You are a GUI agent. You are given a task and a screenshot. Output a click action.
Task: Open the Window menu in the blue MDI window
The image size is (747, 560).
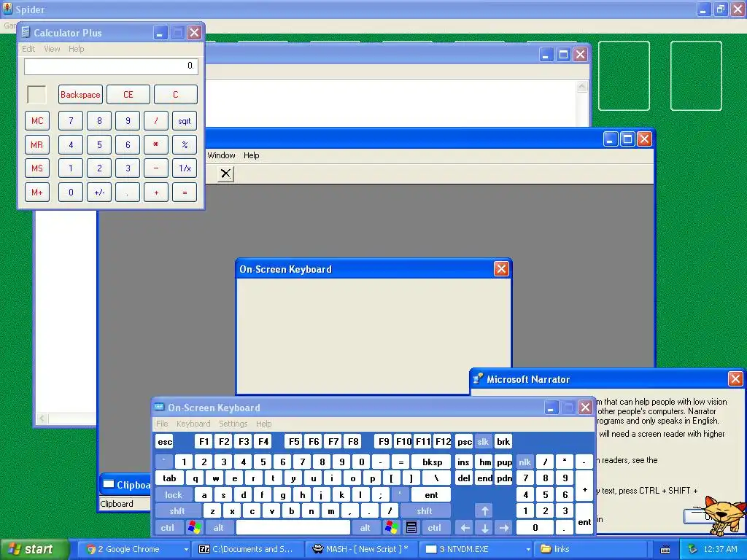pyautogui.click(x=222, y=155)
